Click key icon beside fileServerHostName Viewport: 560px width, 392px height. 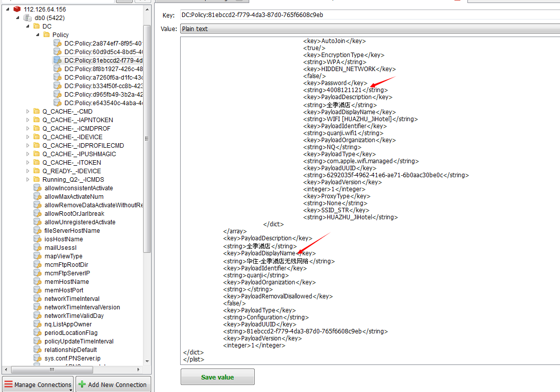[38, 230]
